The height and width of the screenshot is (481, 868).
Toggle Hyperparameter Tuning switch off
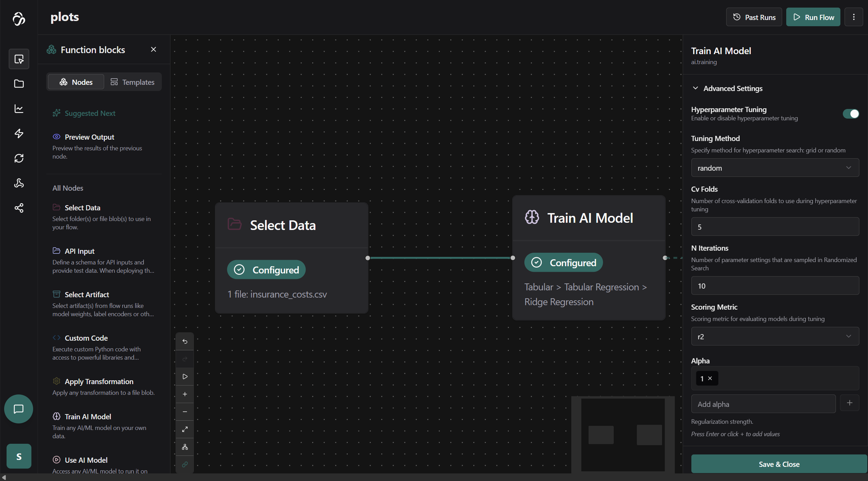[850, 114]
